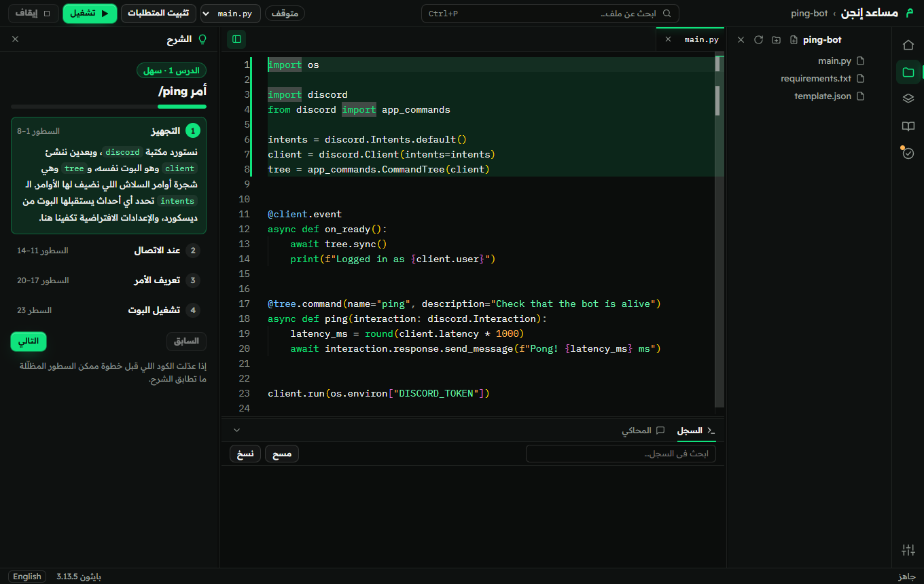Open the checkmark tasks icon with orange dot
The width and height of the screenshot is (924, 584).
coord(908,153)
